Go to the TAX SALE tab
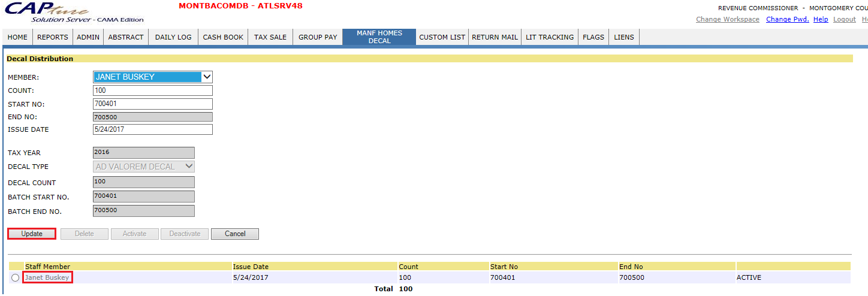Screen dimensions: 868x296 (270, 37)
